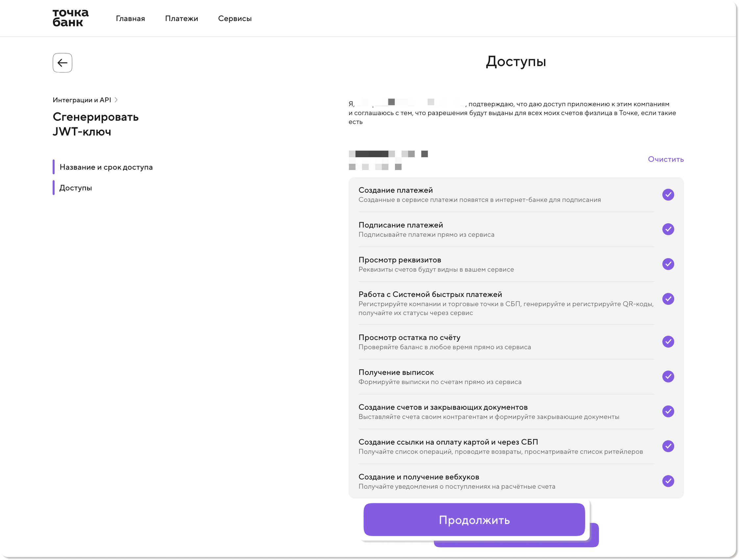
Task: Click the breadcrumb chevron after Интеграции и API
Action: pos(116,100)
